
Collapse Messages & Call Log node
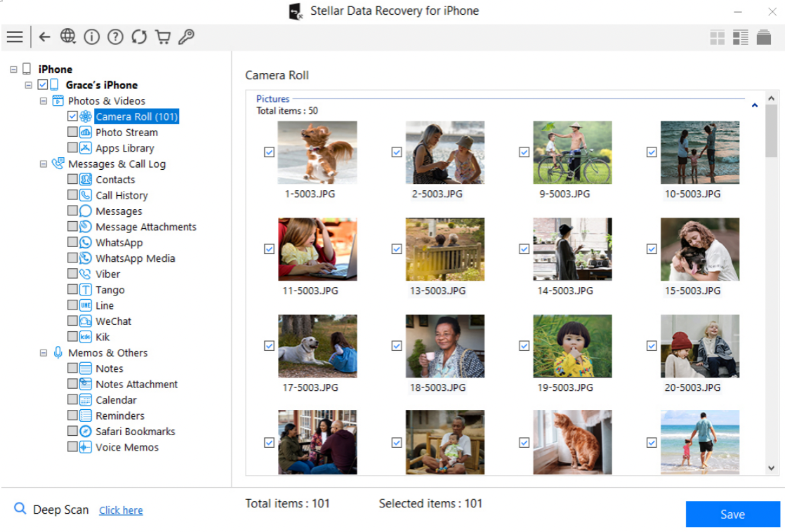coord(44,164)
